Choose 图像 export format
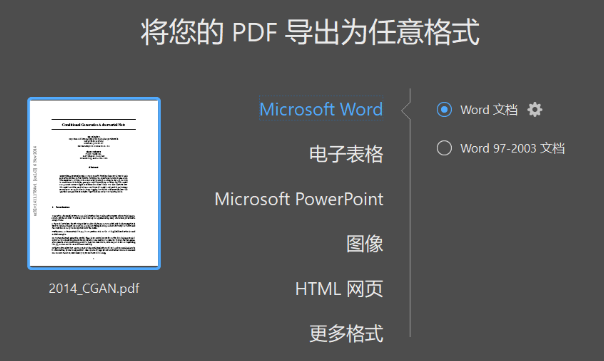The width and height of the screenshot is (604, 361). [x=364, y=244]
